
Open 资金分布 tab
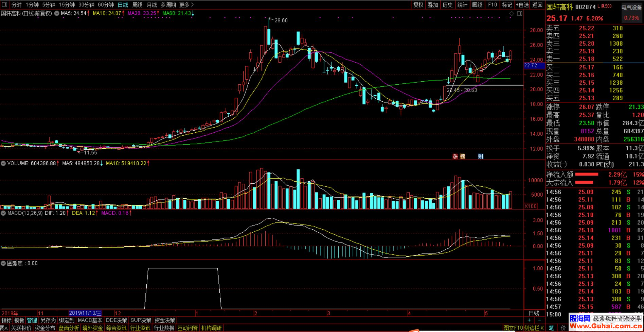pos(45,328)
